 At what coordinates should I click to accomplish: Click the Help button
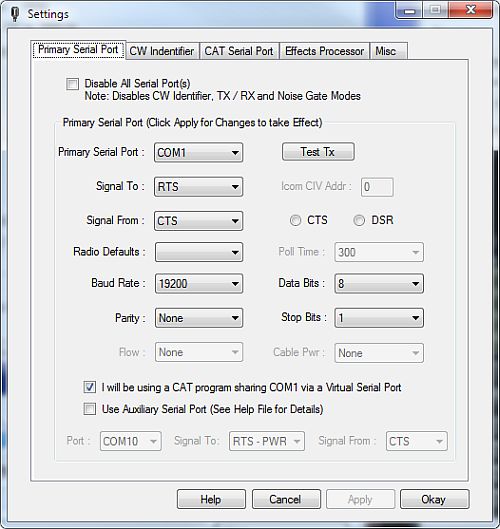pos(211,499)
